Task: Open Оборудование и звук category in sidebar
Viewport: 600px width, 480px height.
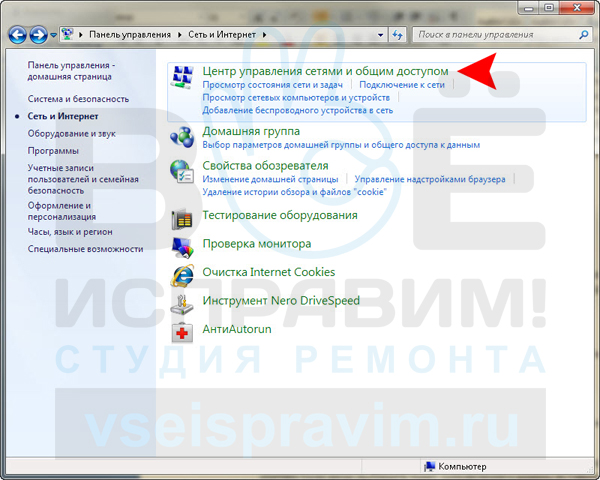Action: pos(72,134)
